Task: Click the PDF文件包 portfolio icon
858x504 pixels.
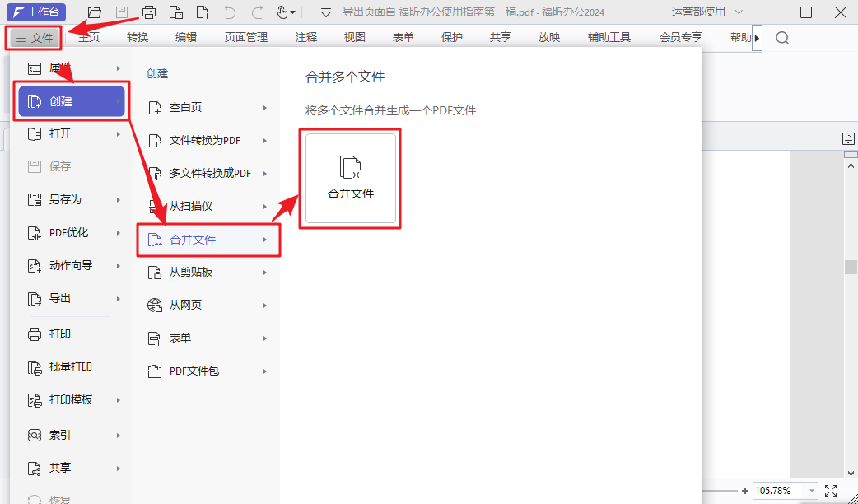Action: [x=155, y=371]
